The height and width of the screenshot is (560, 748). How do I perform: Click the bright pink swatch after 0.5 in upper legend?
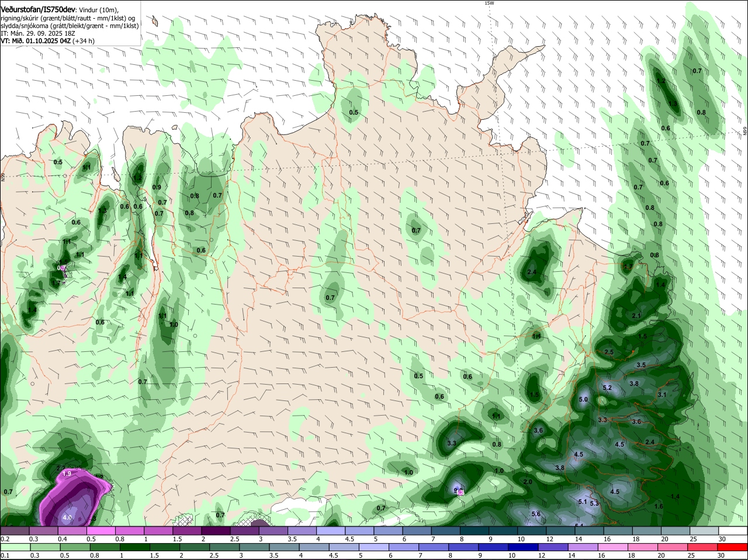click(101, 530)
